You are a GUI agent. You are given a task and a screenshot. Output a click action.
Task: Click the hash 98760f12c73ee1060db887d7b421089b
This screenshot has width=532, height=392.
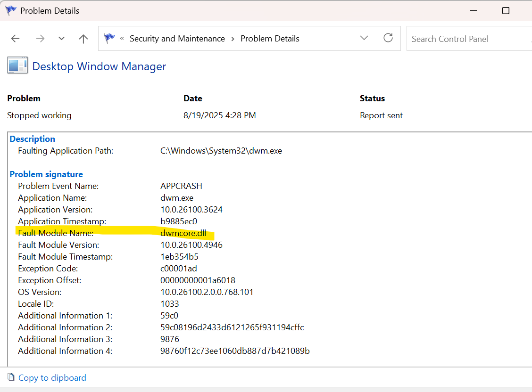235,351
